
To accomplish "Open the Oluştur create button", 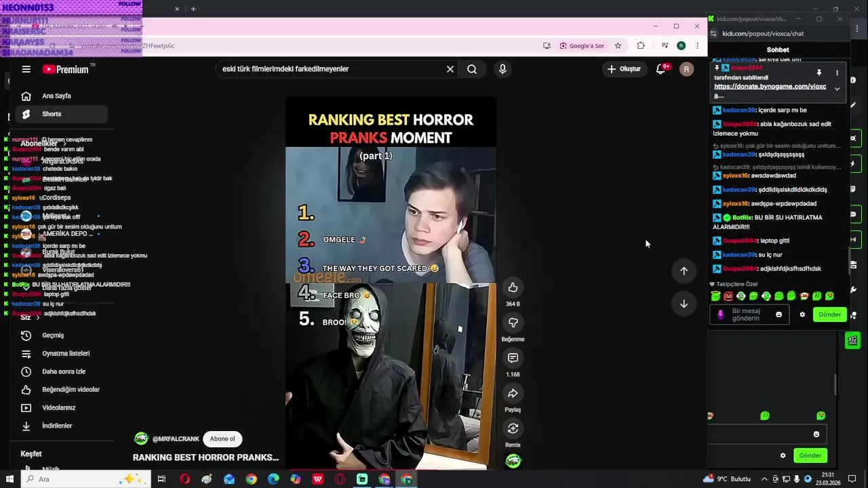I will 624,69.
